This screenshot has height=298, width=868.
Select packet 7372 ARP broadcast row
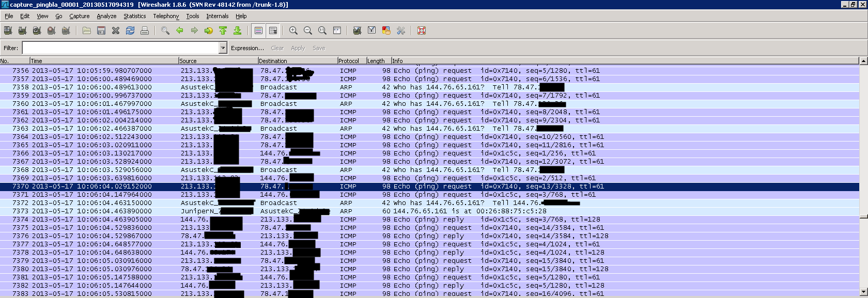coord(429,203)
